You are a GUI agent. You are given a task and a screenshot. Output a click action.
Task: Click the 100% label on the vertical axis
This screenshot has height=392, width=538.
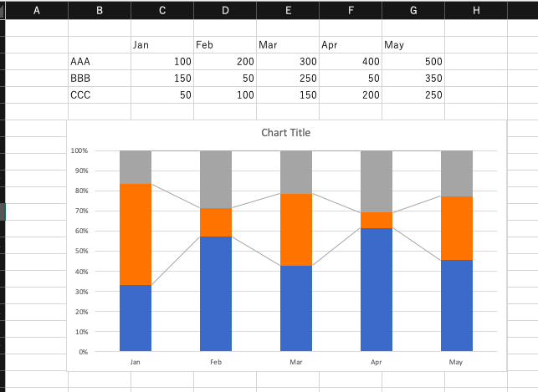click(79, 151)
